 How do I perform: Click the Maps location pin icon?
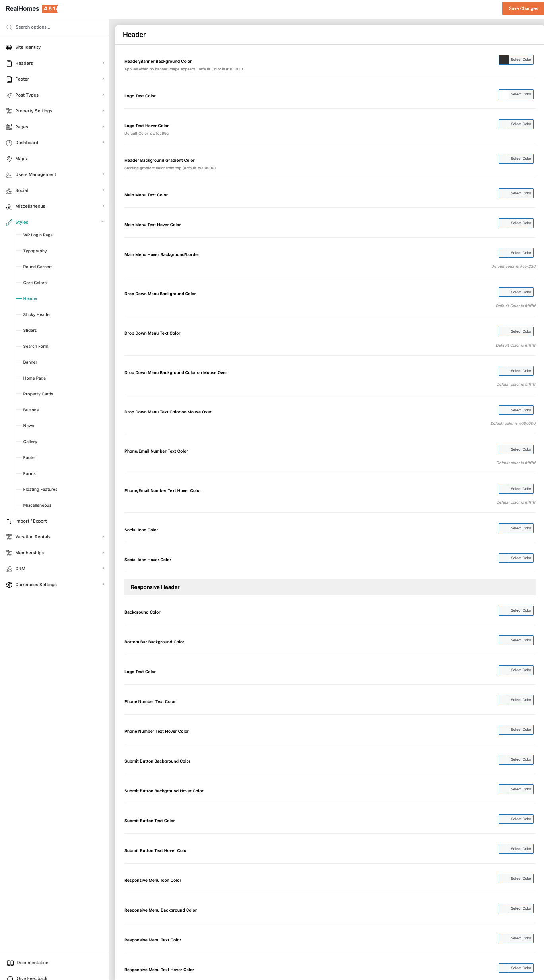point(9,159)
